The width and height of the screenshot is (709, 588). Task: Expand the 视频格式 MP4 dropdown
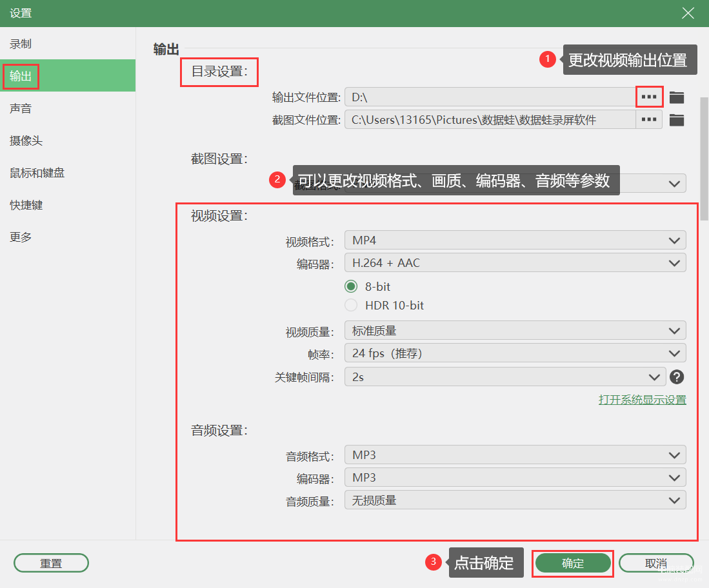pos(515,240)
